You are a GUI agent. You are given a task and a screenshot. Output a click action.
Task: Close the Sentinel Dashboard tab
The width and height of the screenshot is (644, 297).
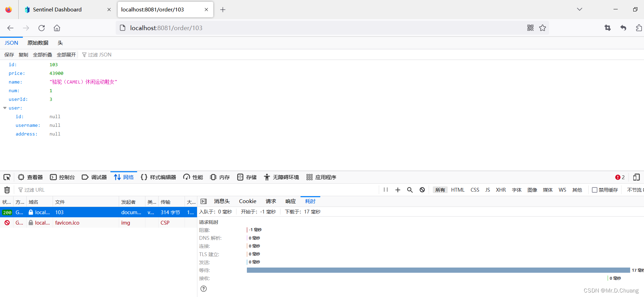point(109,10)
